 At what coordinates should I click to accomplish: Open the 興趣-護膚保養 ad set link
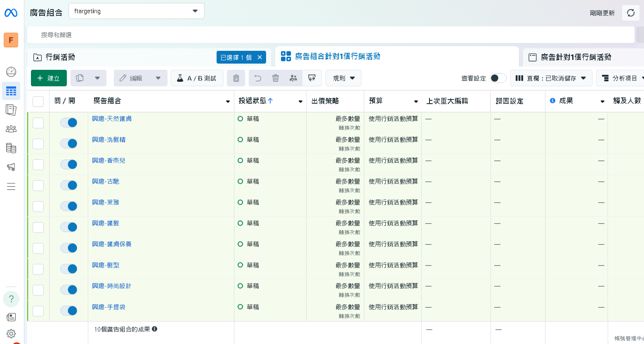pos(111,244)
